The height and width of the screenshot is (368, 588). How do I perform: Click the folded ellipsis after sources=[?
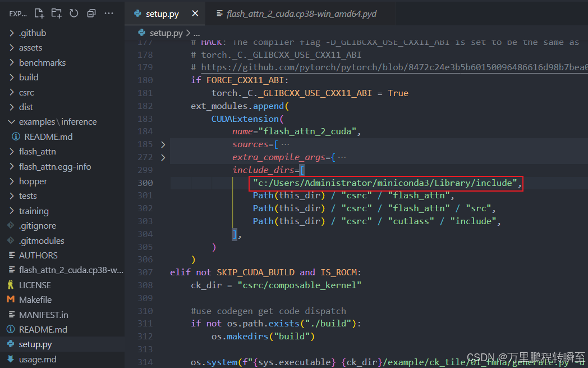[x=285, y=144]
